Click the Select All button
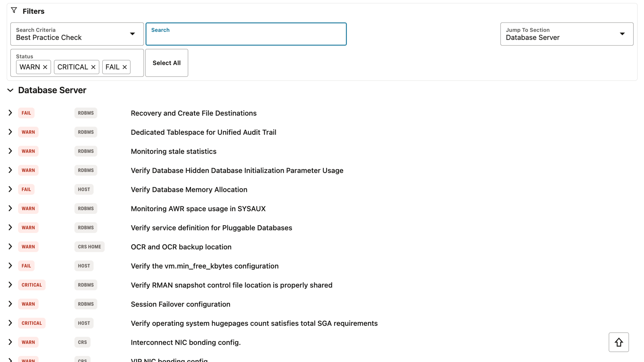This screenshot has height=362, width=644. pyautogui.click(x=167, y=63)
